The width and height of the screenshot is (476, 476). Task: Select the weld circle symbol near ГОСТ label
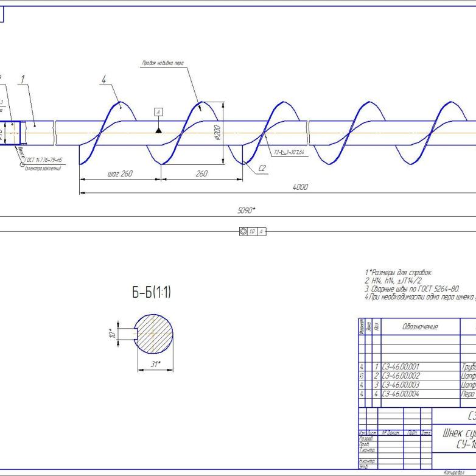pos(22,164)
